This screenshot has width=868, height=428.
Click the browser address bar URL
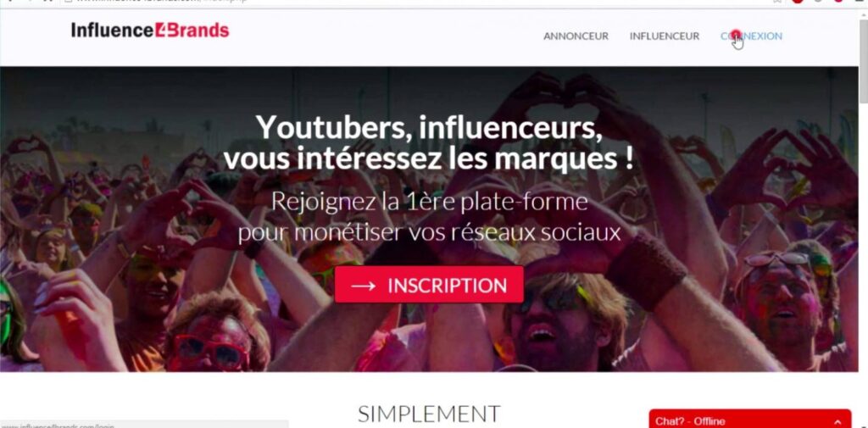pos(160,1)
